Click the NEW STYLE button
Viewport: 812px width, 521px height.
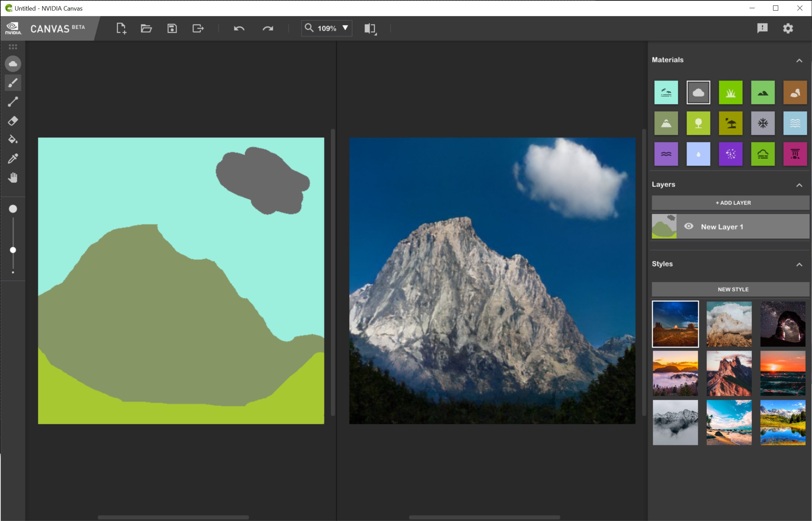pos(730,289)
